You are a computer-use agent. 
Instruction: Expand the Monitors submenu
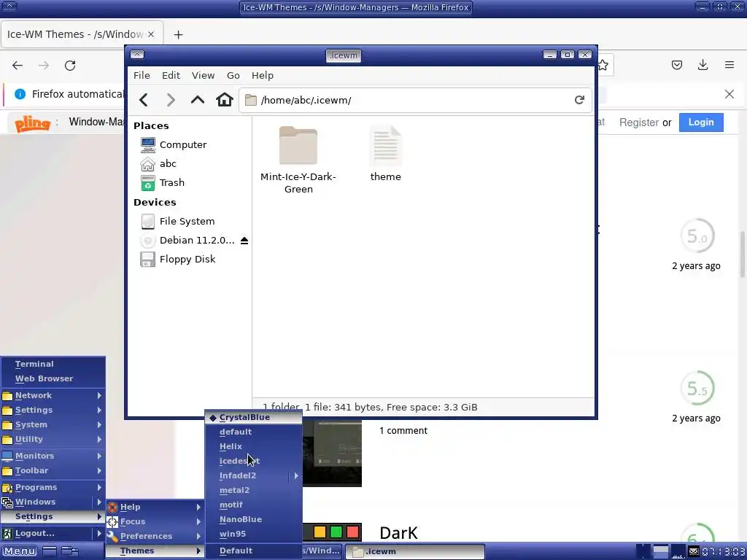click(53, 456)
